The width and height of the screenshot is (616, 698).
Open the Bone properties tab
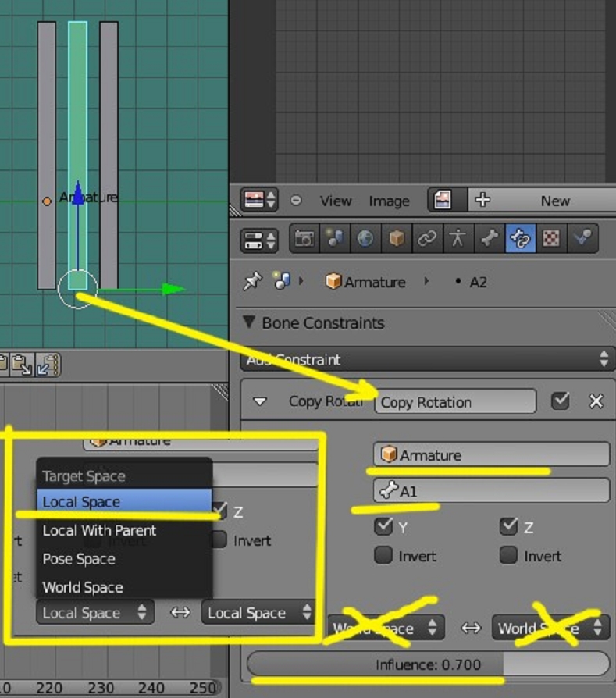pos(490,239)
